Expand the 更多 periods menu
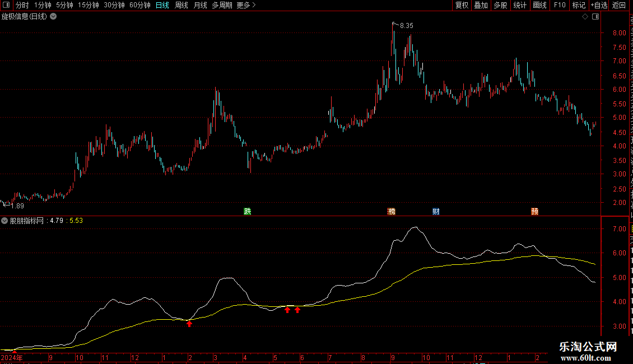Screen dimensions: 633x364 click(246, 5)
